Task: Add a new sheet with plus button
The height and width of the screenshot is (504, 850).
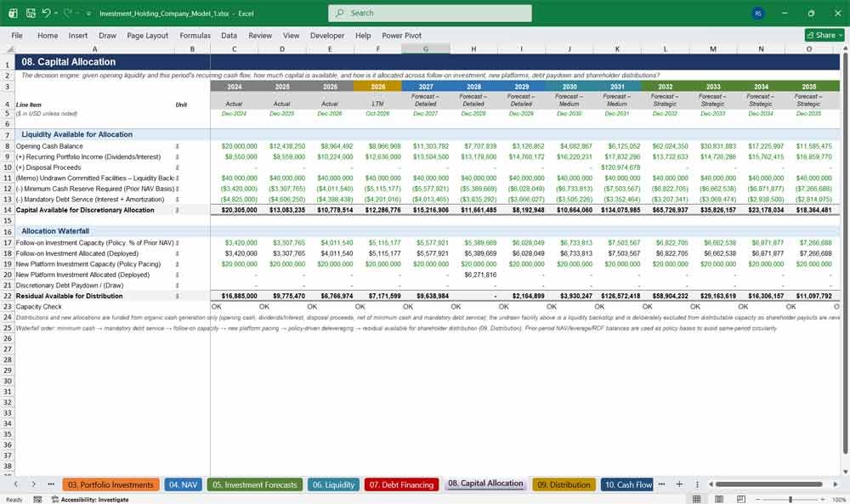Action: point(678,484)
